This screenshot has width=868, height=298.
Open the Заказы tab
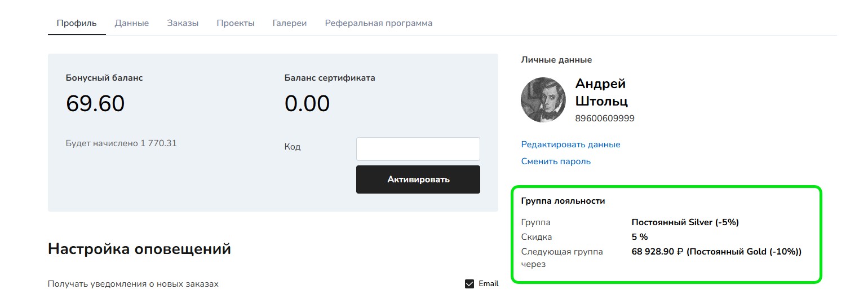point(183,23)
